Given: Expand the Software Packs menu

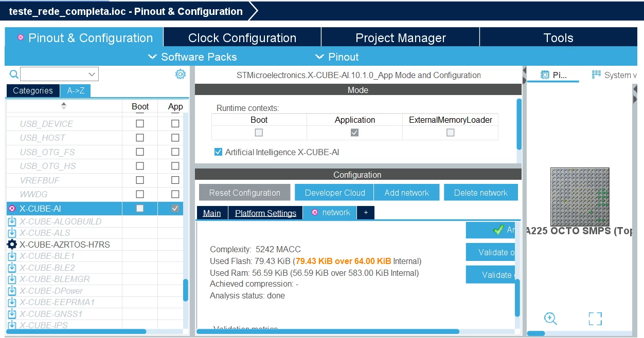Looking at the screenshot, I should point(192,57).
